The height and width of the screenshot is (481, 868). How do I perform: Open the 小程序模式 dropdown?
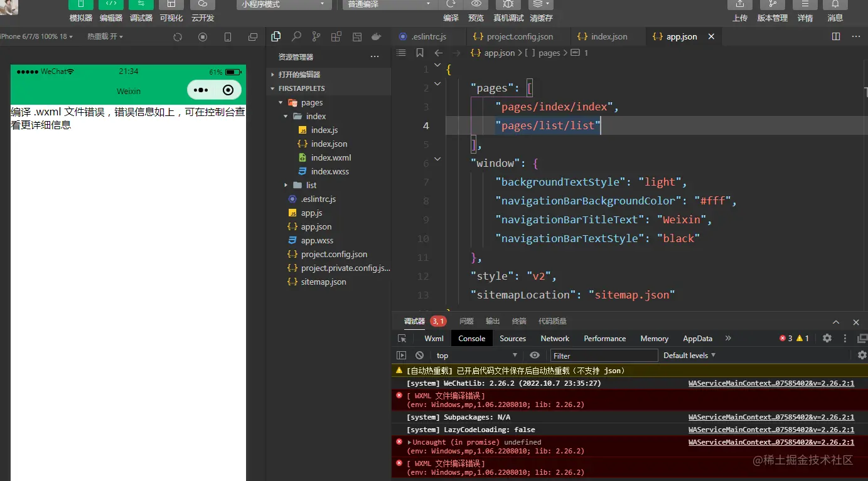tap(284, 4)
